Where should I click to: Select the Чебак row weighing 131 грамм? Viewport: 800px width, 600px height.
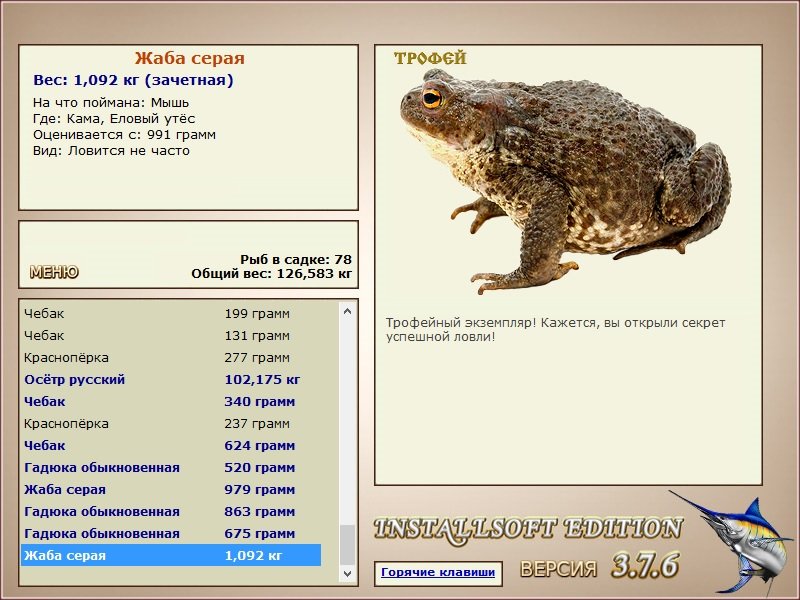point(171,335)
